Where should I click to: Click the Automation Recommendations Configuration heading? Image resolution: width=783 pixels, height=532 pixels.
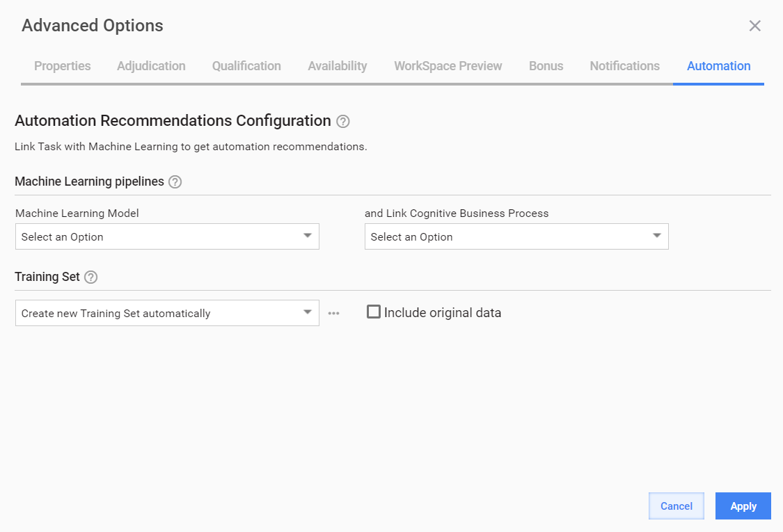(x=173, y=121)
